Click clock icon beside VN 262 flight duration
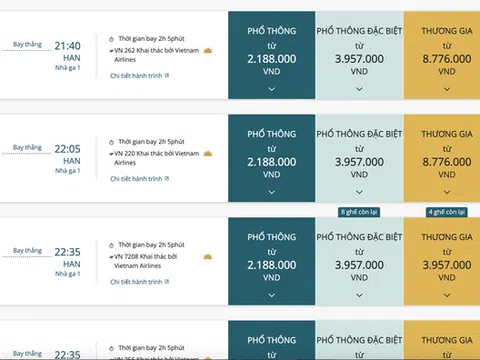Image resolution: width=480 pixels, height=360 pixels. click(x=111, y=39)
